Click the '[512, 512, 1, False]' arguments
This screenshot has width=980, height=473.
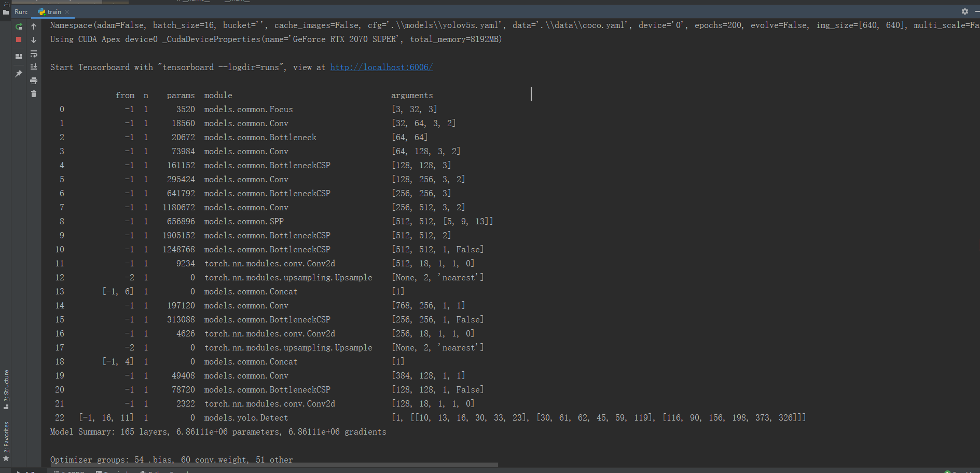(438, 250)
